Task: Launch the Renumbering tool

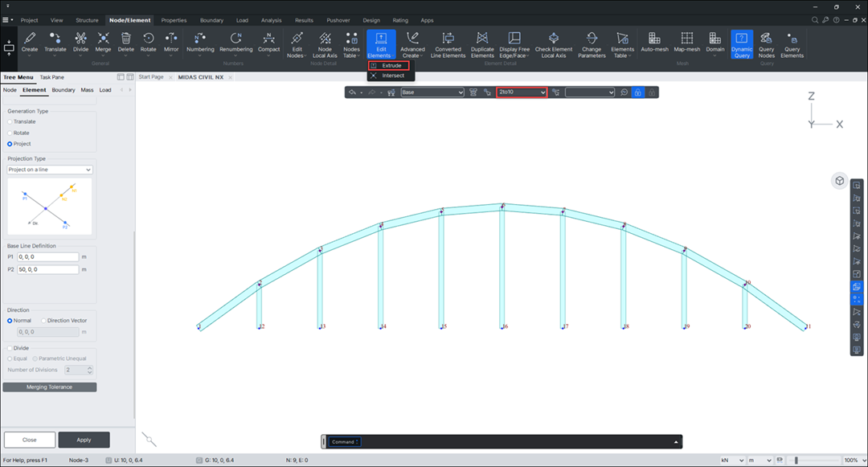Action: coord(235,43)
